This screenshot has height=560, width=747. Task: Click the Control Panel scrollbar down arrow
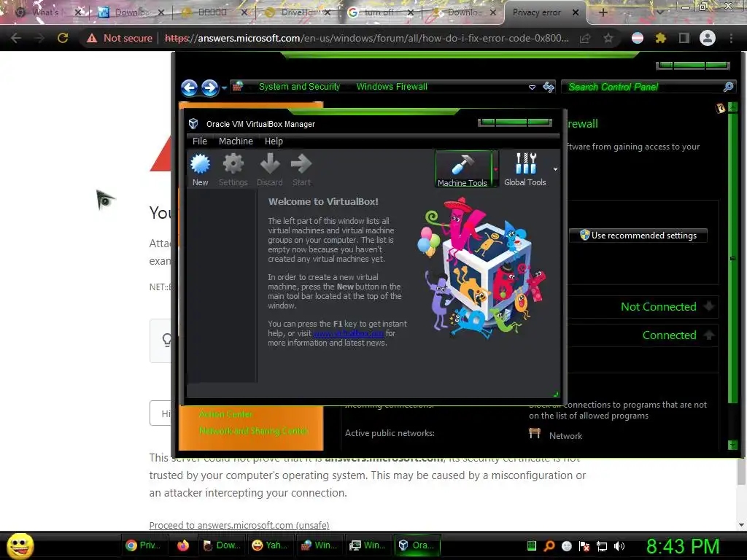point(732,445)
